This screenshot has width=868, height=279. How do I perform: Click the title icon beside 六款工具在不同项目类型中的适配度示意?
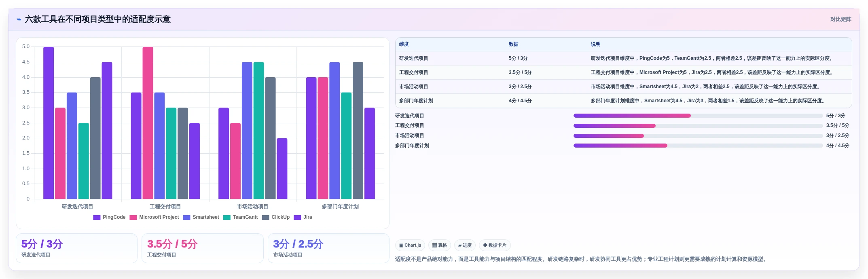pyautogui.click(x=19, y=19)
